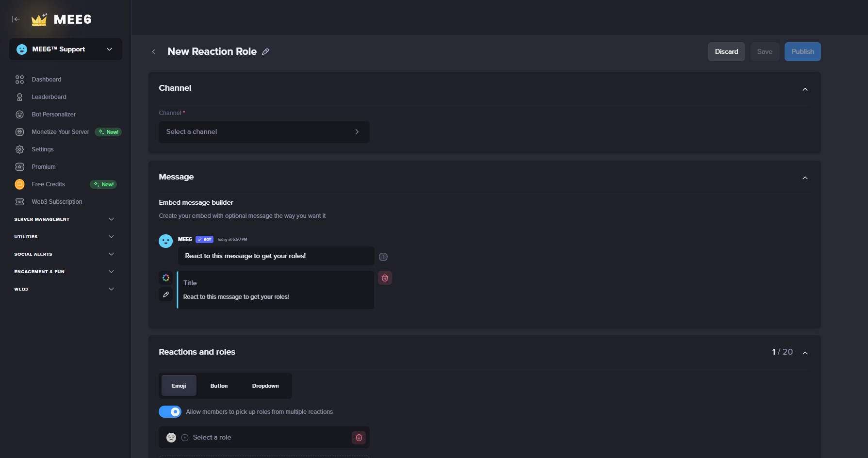Click the BOT badge in the preview

204,239
